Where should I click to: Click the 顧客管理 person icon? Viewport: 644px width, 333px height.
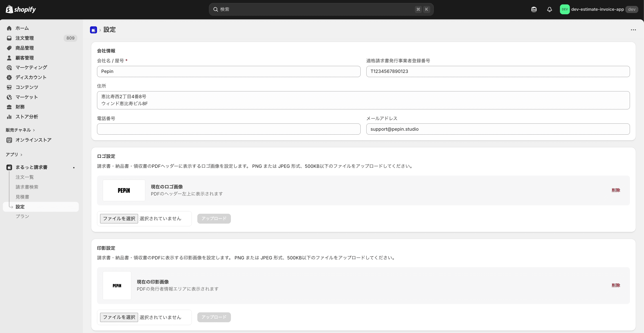click(x=9, y=58)
